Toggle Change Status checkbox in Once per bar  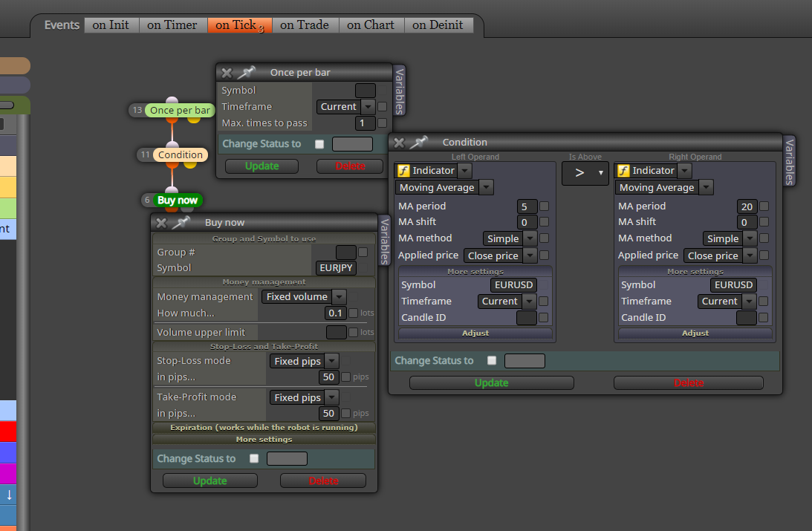319,144
